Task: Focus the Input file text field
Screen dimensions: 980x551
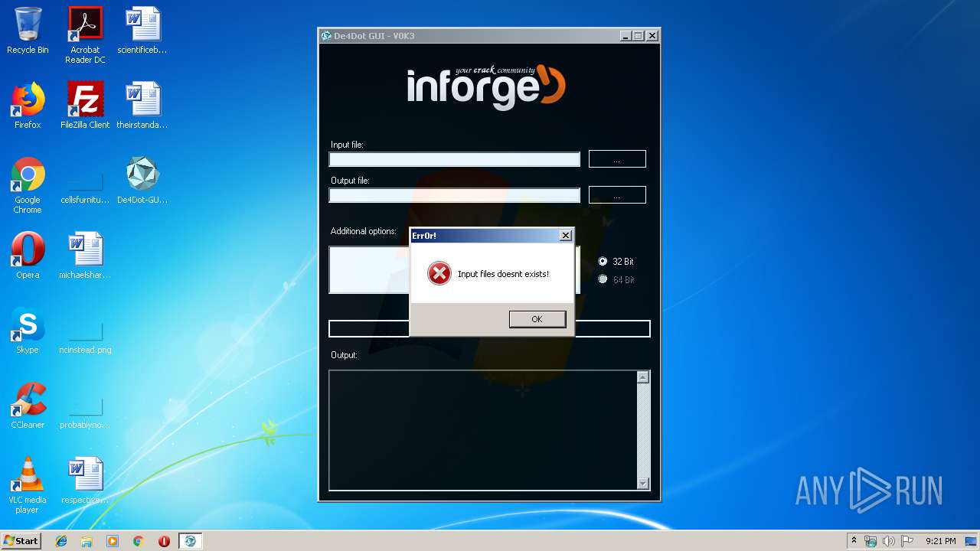Action: 455,159
